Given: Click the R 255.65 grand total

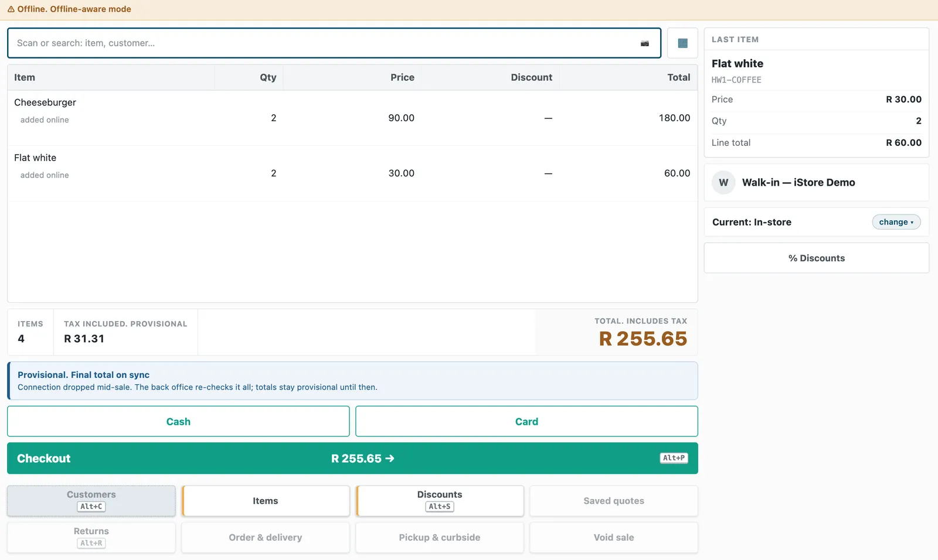Looking at the screenshot, I should point(643,339).
